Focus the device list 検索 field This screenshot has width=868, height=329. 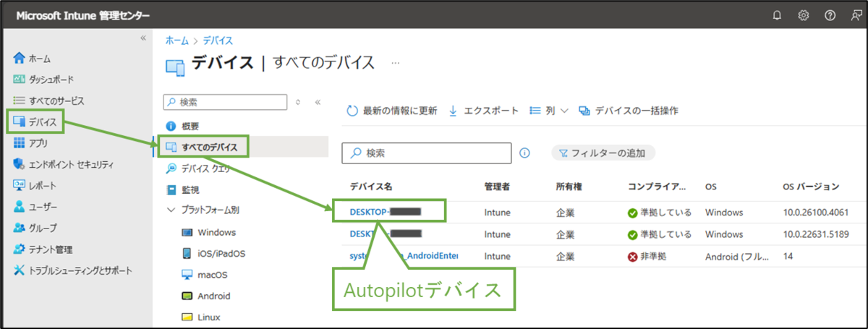coord(426,153)
